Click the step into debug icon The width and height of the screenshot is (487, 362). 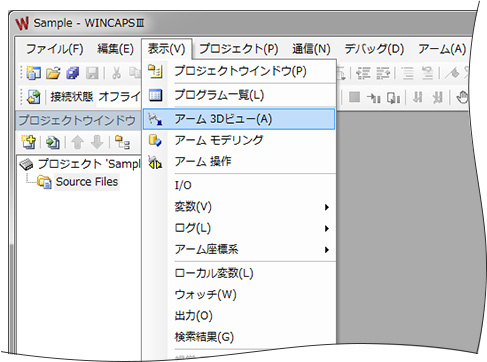click(x=374, y=98)
